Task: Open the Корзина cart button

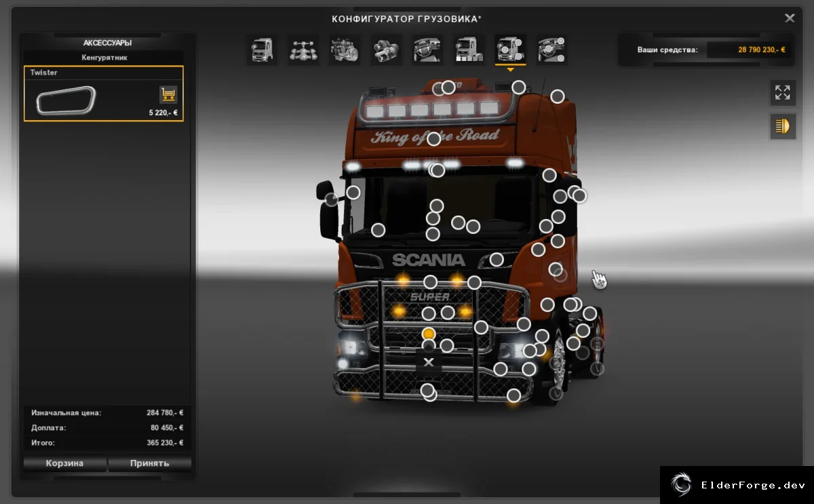Action: point(65,463)
